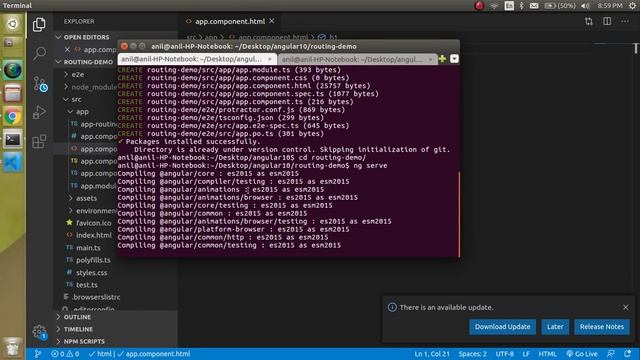Open the editor More Actions ellipsis
The width and height of the screenshot is (640, 360).
click(x=625, y=21)
